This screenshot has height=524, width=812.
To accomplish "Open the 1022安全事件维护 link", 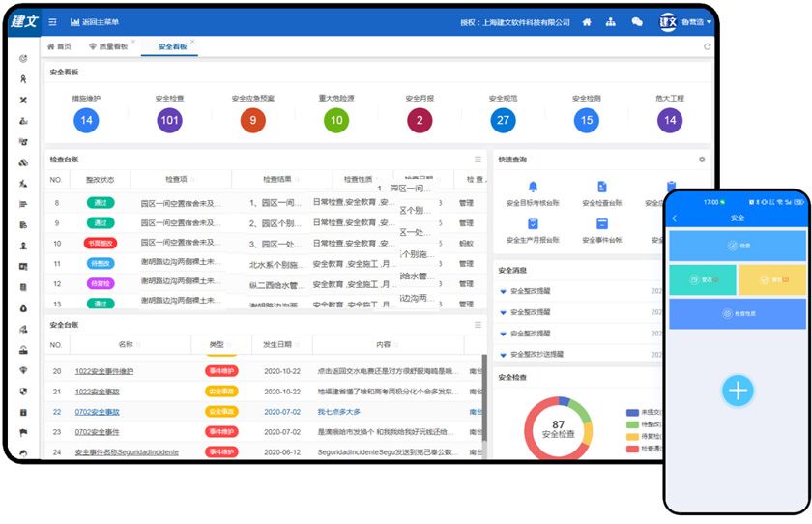I will [104, 371].
